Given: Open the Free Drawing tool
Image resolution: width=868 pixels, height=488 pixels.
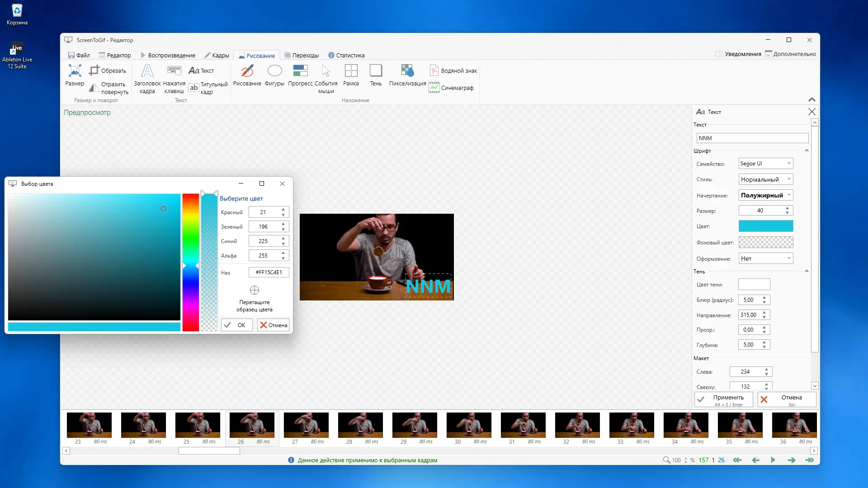Looking at the screenshot, I should [x=247, y=71].
